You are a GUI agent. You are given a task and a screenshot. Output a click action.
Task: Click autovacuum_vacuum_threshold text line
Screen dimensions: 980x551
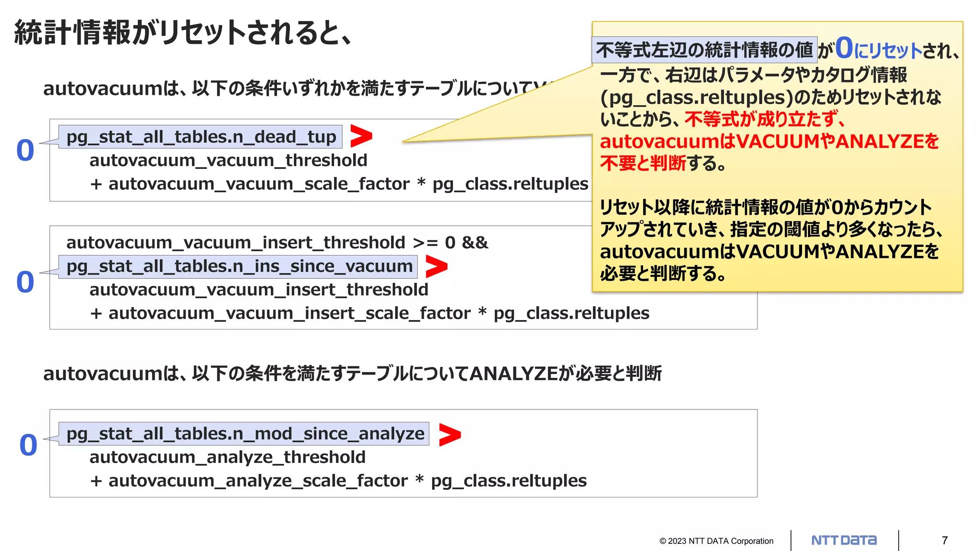[228, 160]
